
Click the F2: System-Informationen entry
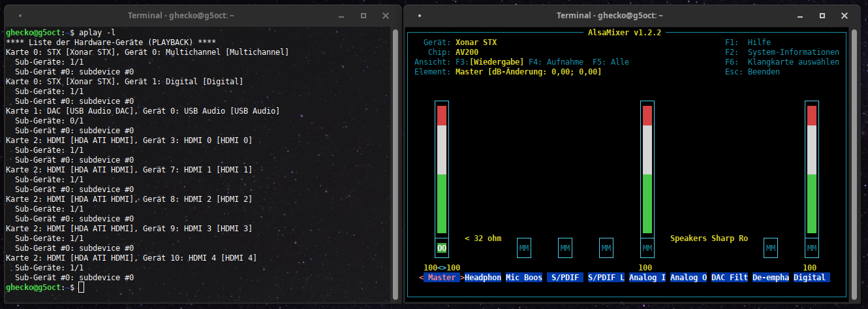coord(782,52)
